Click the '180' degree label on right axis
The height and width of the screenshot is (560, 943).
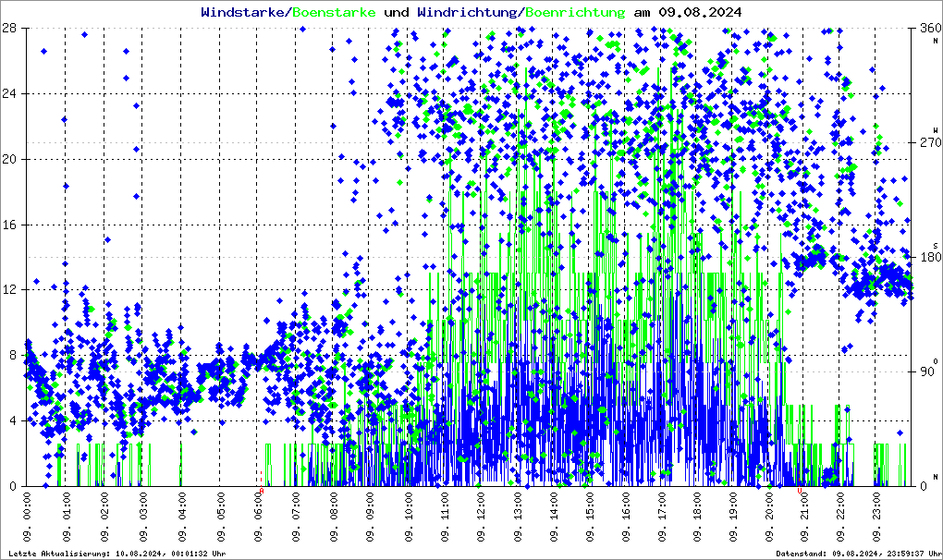tap(925, 257)
